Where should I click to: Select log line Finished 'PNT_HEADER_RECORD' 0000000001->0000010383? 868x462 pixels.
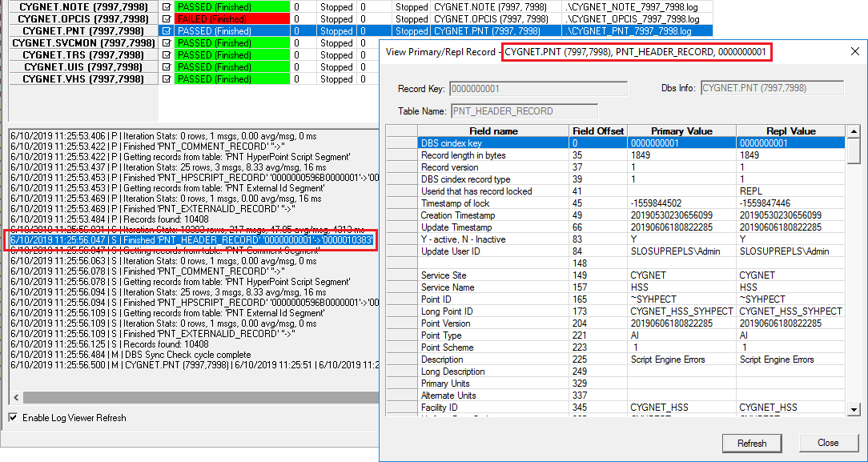pos(191,240)
